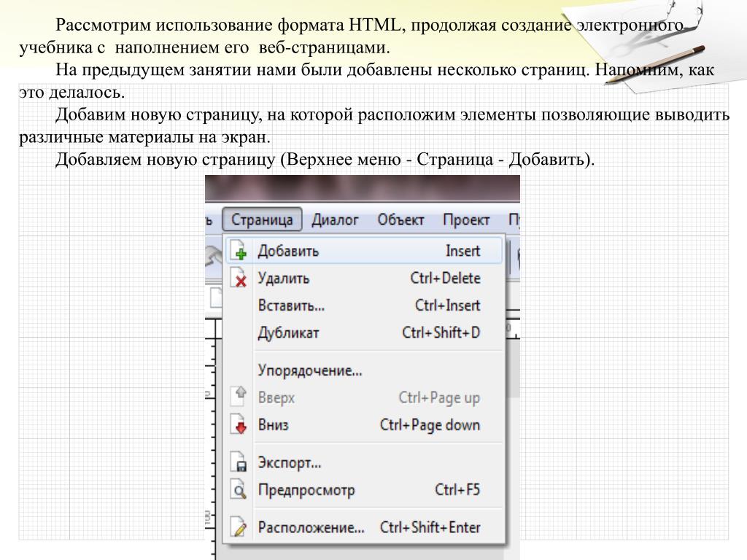Select Вниз to move page down
This screenshot has width=747, height=560.
click(x=273, y=425)
